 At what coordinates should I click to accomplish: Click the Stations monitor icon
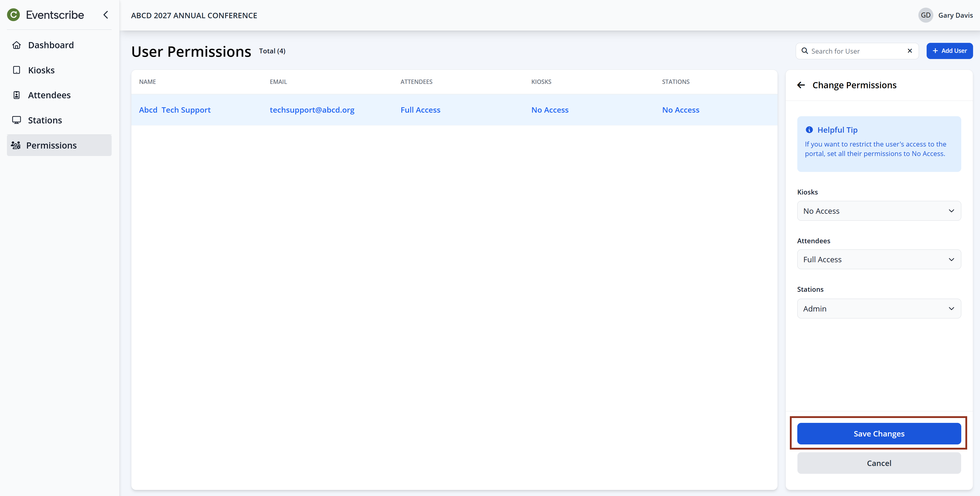(16, 120)
